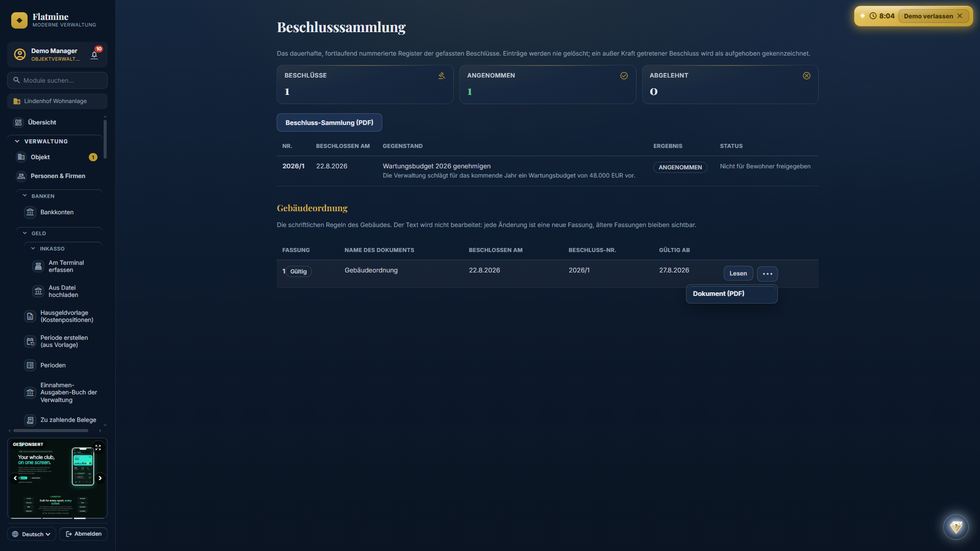Image resolution: width=980 pixels, height=551 pixels.
Task: Download Beschluss-Sammlung (PDF)
Action: pos(329,122)
